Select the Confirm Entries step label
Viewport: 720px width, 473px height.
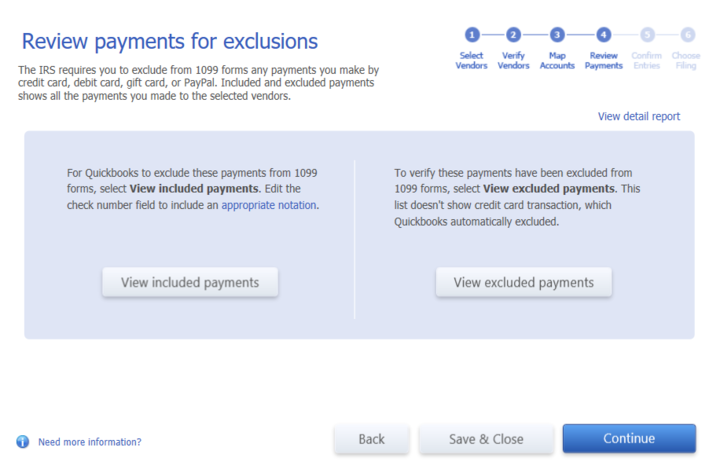[x=647, y=60]
